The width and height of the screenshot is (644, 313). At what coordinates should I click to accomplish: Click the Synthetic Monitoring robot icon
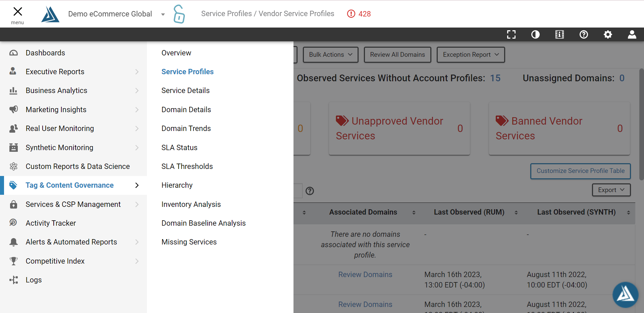point(13,147)
